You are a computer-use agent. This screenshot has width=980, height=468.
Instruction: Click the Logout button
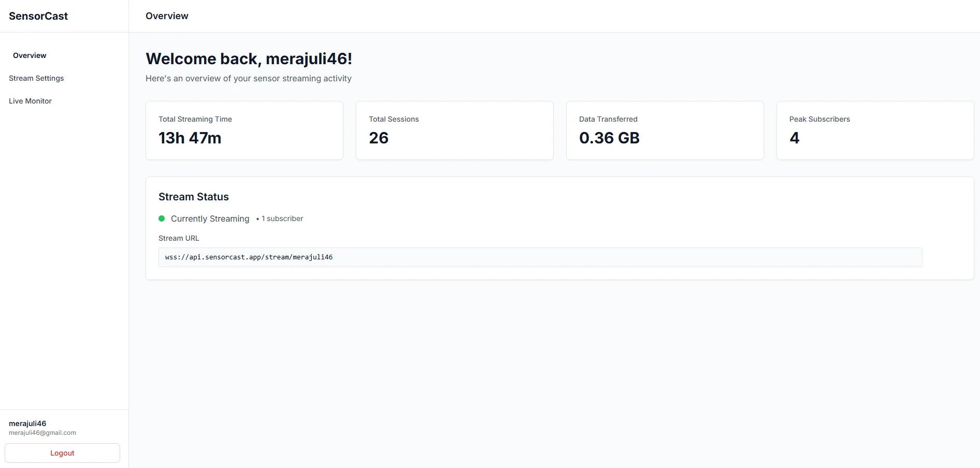click(62, 452)
